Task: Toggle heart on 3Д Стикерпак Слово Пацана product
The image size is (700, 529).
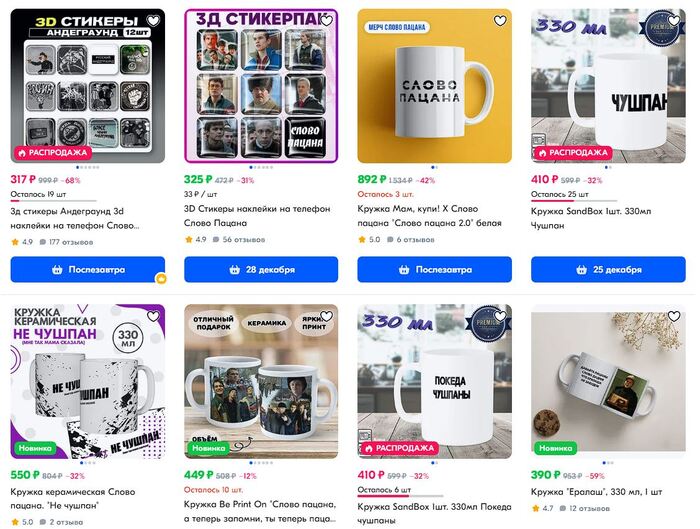Action: (327, 21)
